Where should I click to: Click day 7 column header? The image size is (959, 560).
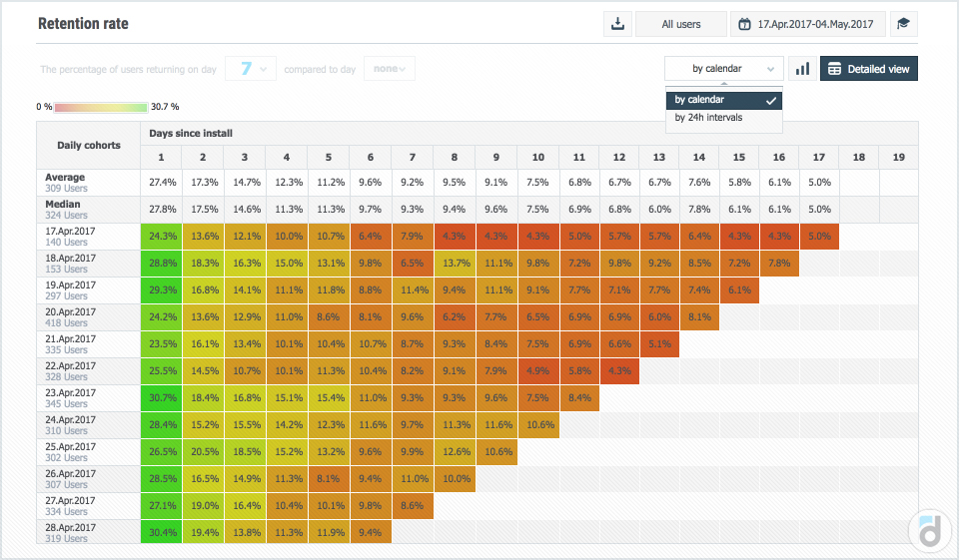(412, 157)
